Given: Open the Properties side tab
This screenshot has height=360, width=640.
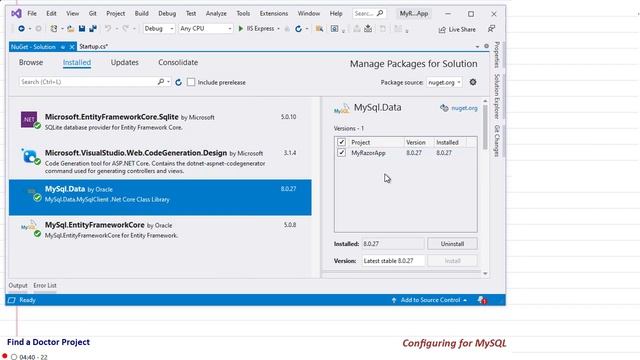Looking at the screenshot, I should coord(497,54).
